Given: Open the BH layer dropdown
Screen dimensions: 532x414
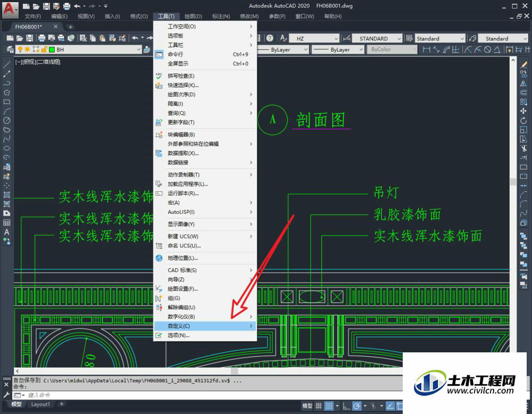Looking at the screenshot, I should coord(138,49).
